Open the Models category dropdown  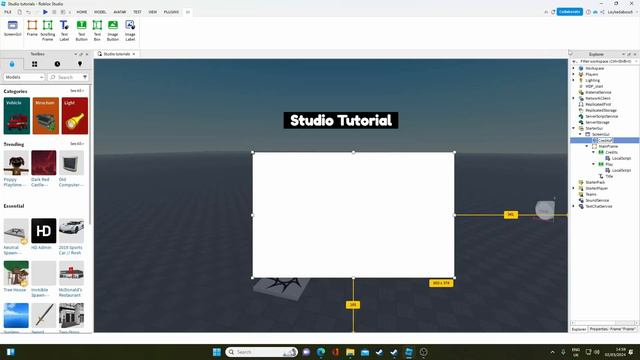tap(24, 77)
